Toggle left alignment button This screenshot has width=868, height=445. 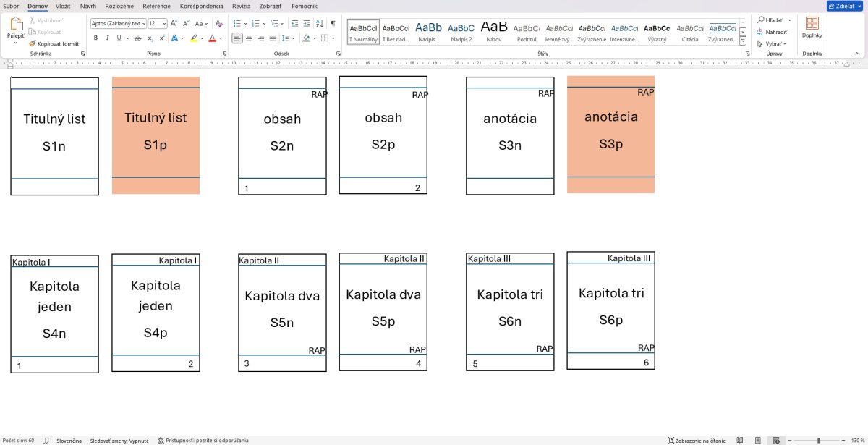[237, 38]
